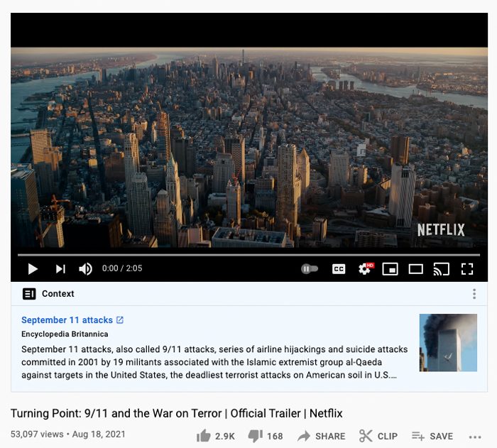Share the trailer video
This screenshot has width=497, height=448.
(321, 436)
